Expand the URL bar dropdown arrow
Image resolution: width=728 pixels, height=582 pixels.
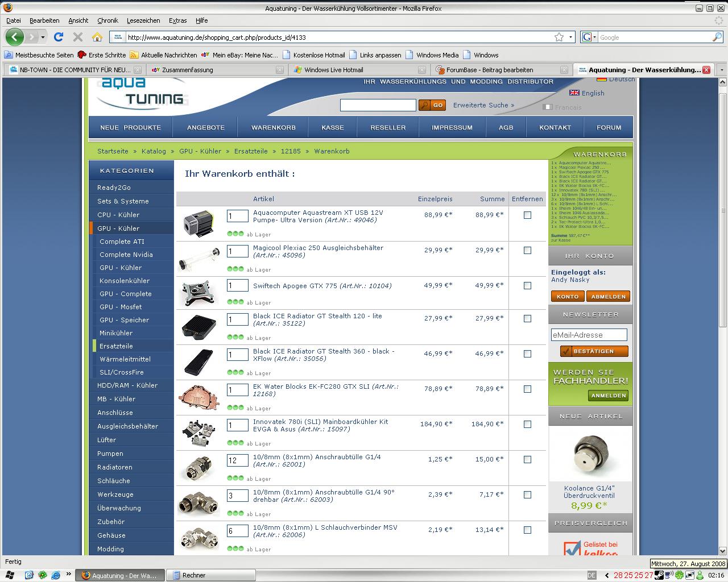(570, 37)
